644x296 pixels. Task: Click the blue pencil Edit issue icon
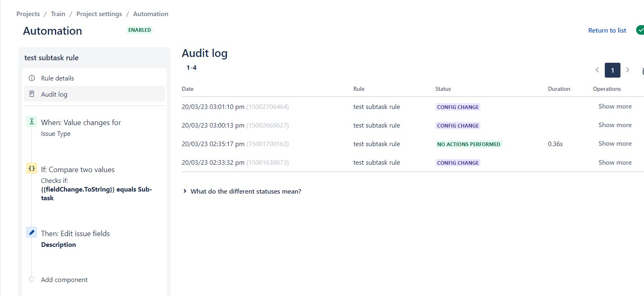pos(32,232)
